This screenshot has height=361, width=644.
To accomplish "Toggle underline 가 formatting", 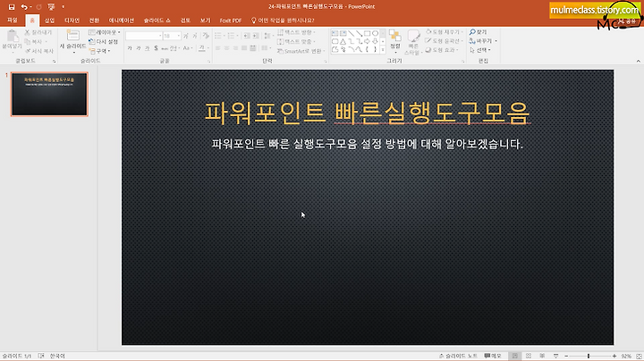I will coord(147,48).
